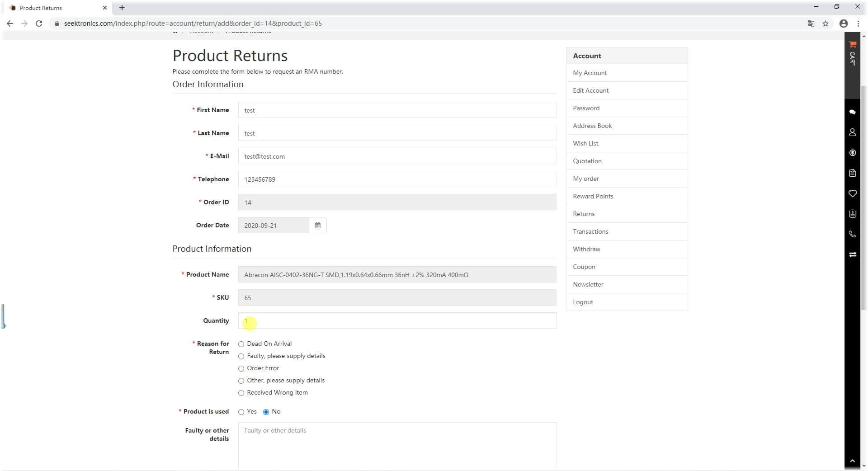This screenshot has width=868, height=471.
Task: Click the receipt icon in right sidebar
Action: point(852,214)
